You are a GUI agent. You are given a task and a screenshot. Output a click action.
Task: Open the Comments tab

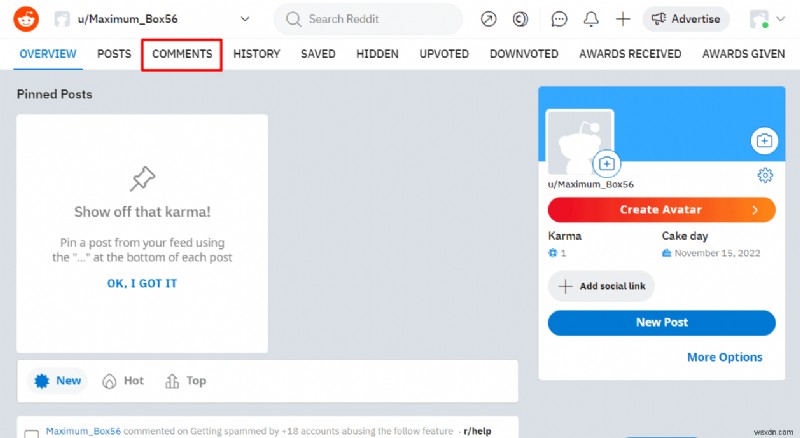click(182, 54)
